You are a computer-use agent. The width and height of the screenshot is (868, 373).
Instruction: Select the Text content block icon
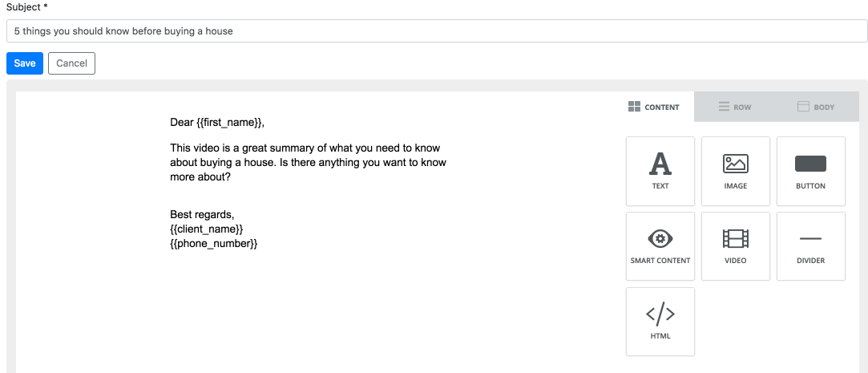pos(660,164)
